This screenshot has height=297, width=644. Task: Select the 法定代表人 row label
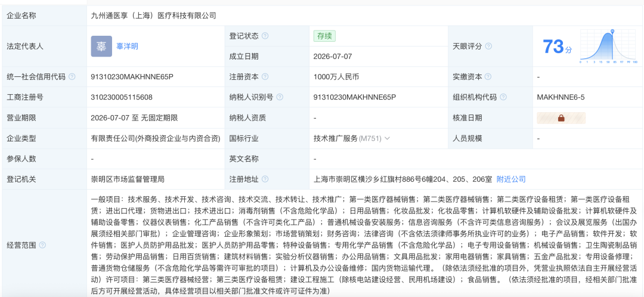[25, 46]
